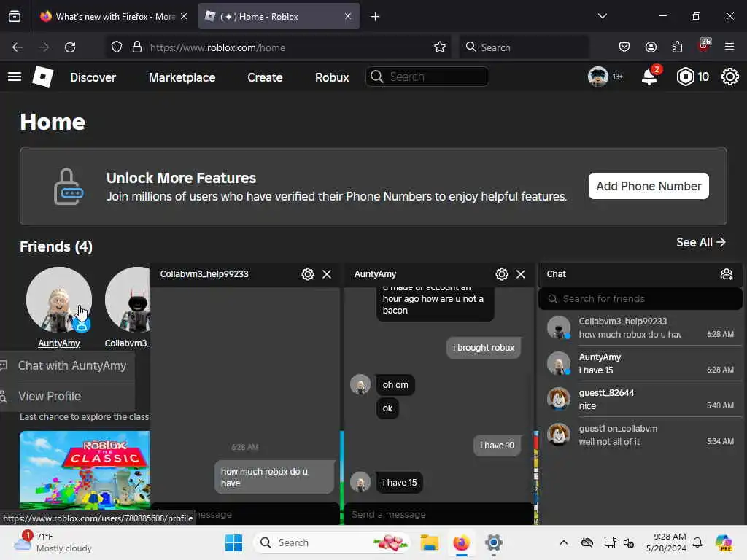Image resolution: width=747 pixels, height=560 pixels.
Task: Choose View Profile option
Action: (x=67, y=396)
